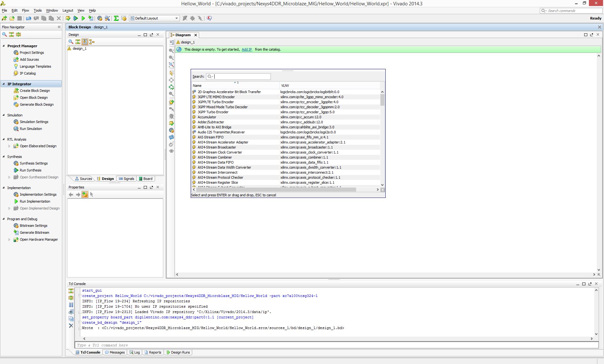The image size is (604, 364).
Task: Click the Generate Bitstream icon in main toolbar
Action: coord(91,18)
